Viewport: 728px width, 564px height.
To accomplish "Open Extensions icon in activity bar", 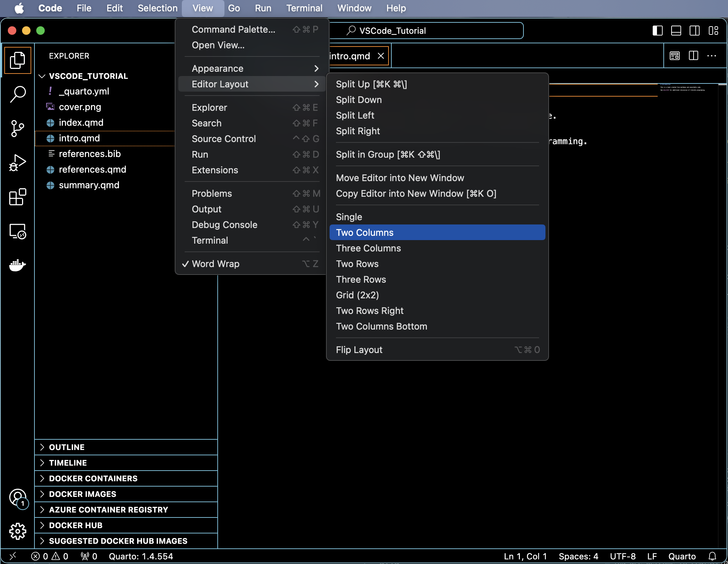I will pos(17,197).
